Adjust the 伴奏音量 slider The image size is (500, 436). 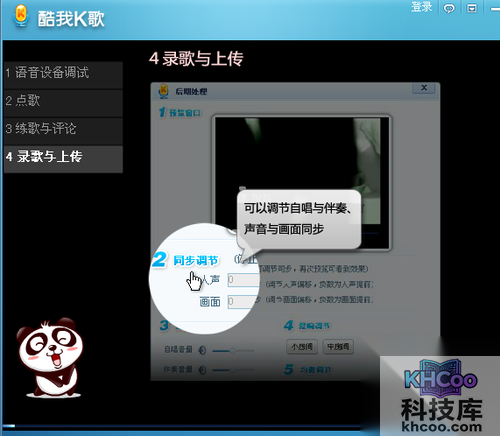click(233, 370)
